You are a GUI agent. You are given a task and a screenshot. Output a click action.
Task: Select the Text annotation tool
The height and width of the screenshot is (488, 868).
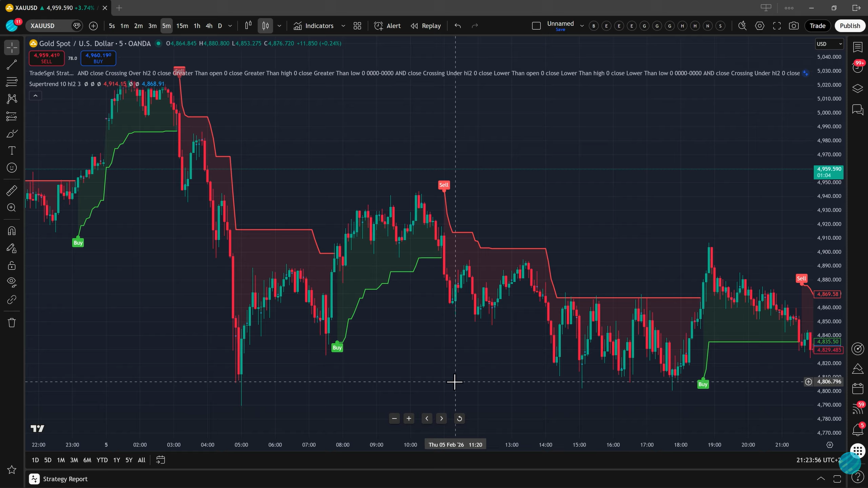pos(11,150)
